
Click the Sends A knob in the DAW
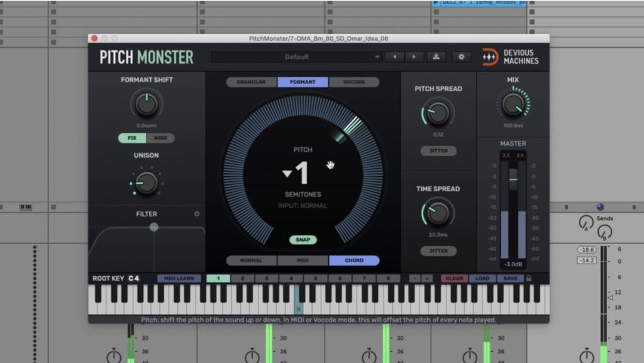tap(586, 223)
